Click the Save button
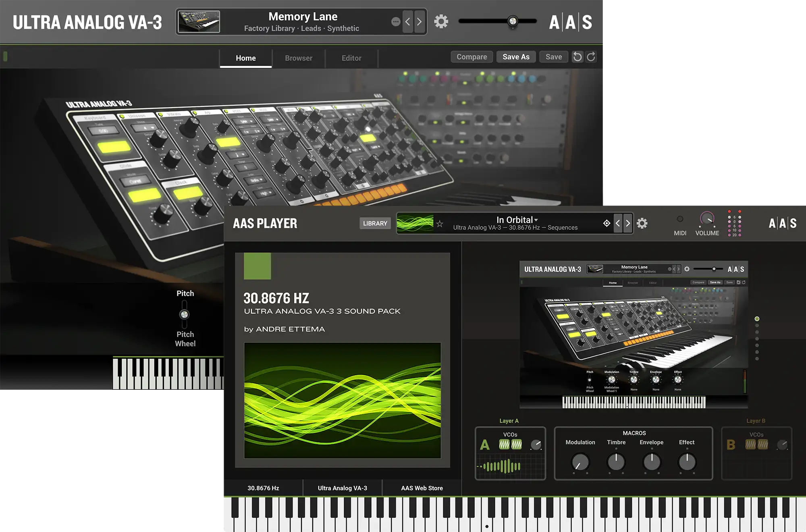The image size is (806, 532). [x=554, y=57]
